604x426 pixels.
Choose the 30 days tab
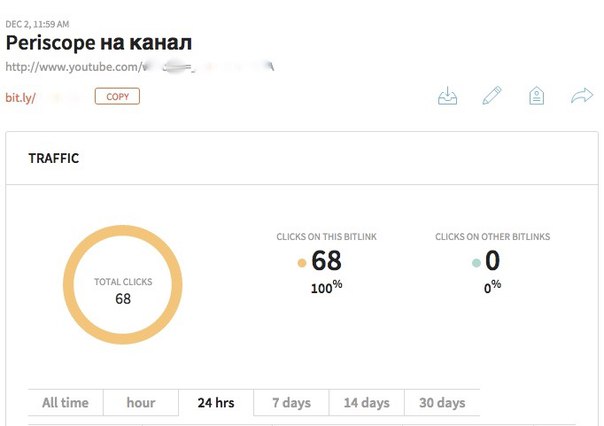(442, 403)
